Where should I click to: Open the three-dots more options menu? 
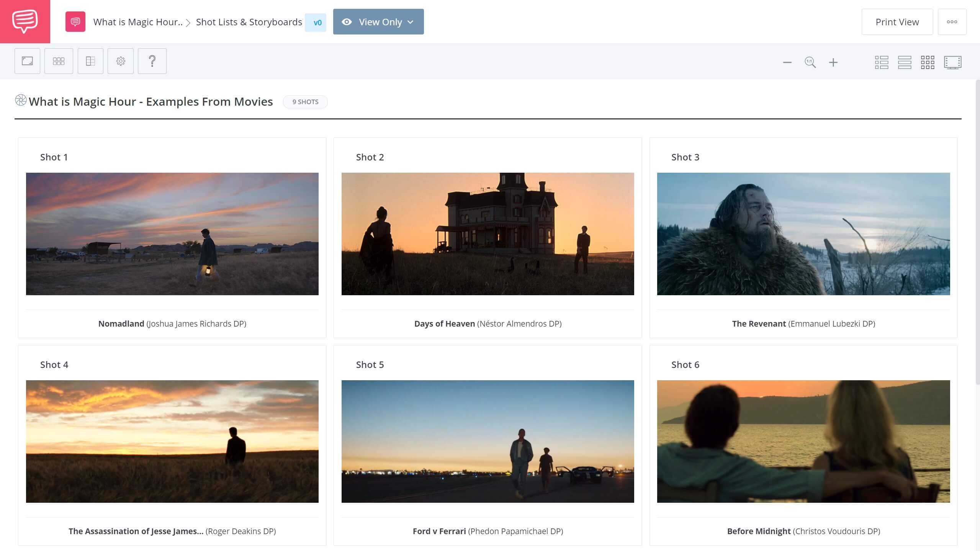point(952,22)
